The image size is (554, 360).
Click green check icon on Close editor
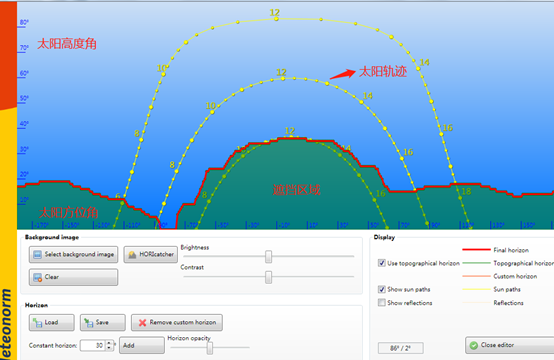coord(474,345)
